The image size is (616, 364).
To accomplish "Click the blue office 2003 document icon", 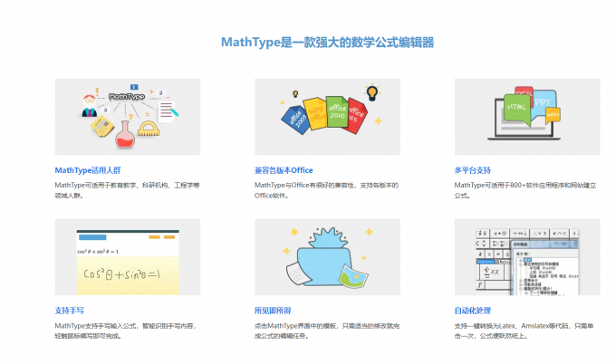I will (296, 120).
